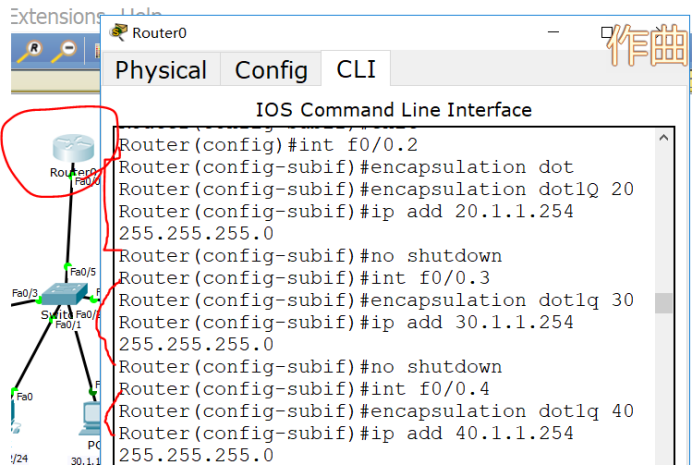Click the CLI vertical scrollbar thumb
Viewport: 693px width, 465px height.
663,303
